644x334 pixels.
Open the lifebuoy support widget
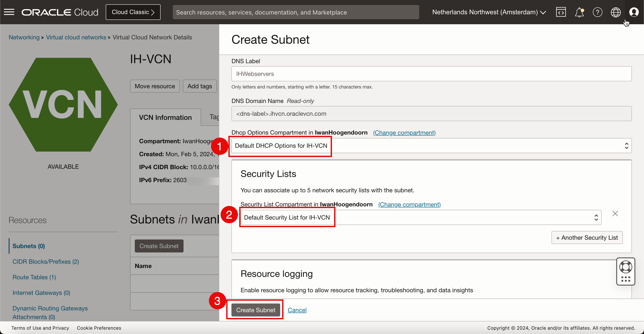[626, 267]
